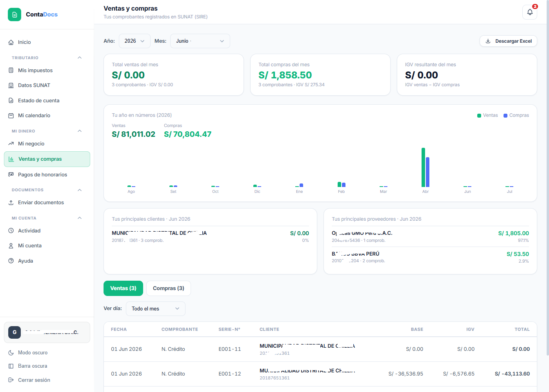Click the Pagos de honorarios icon

click(11, 175)
